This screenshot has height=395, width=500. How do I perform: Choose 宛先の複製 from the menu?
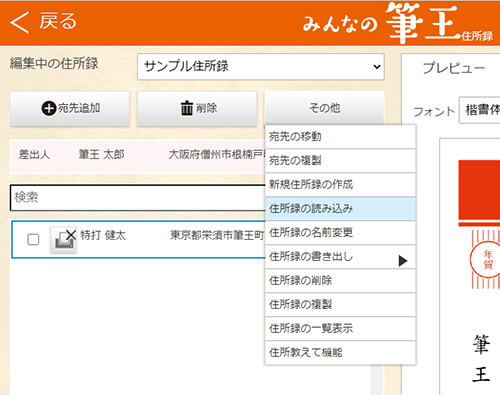pos(340,161)
